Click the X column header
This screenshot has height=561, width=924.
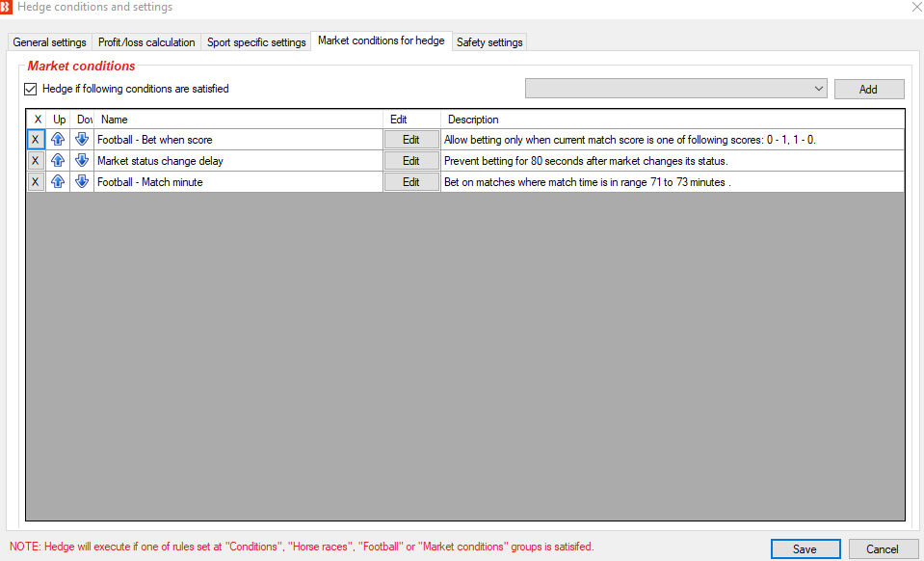point(37,119)
